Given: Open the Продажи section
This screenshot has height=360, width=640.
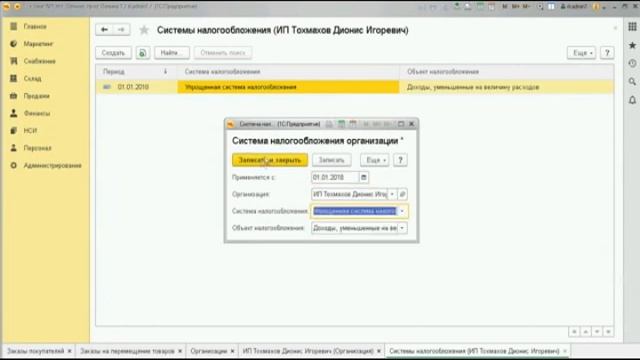Looking at the screenshot, I should (36, 96).
